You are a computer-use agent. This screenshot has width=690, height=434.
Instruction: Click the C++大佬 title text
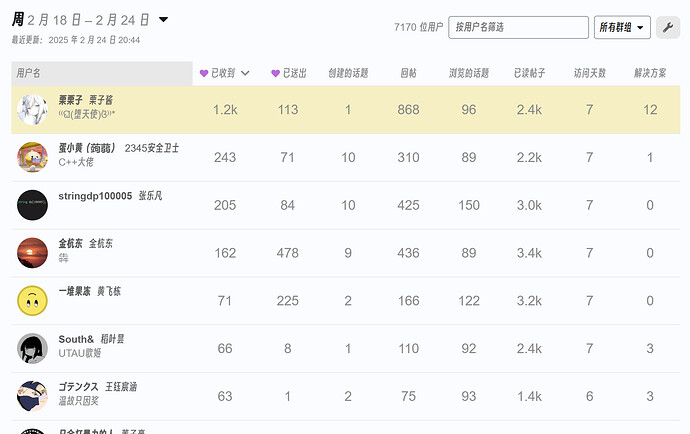coord(76,162)
